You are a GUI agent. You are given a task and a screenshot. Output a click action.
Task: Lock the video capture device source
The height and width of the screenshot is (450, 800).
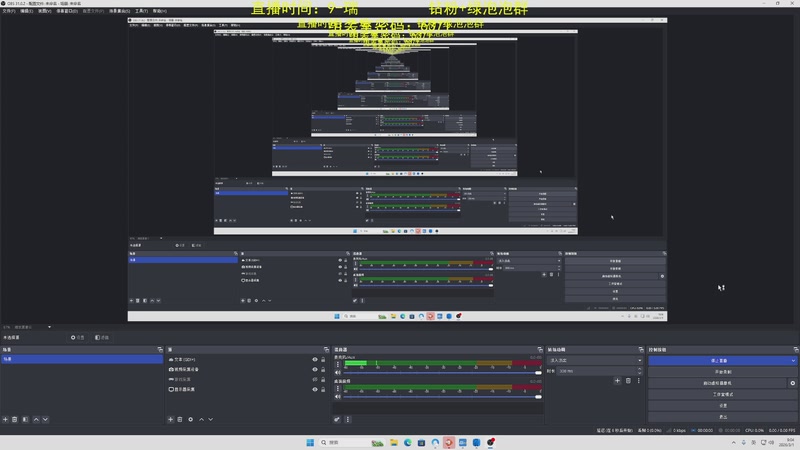[x=323, y=369]
